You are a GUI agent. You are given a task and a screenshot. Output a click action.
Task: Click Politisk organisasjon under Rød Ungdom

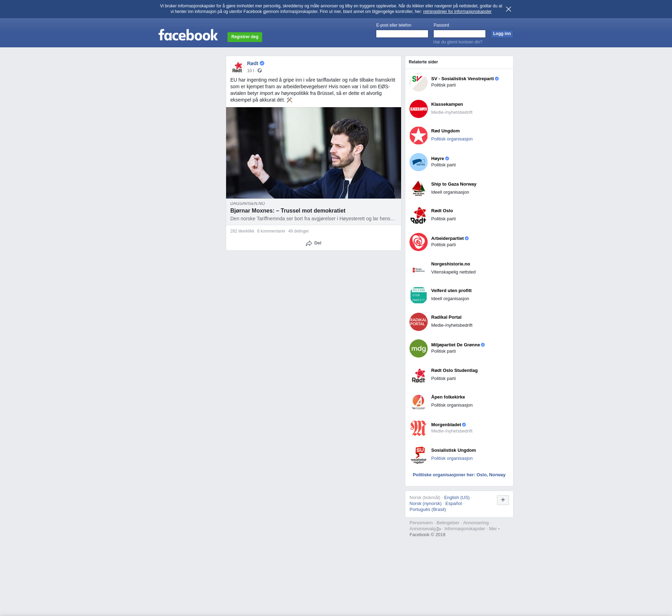point(452,139)
